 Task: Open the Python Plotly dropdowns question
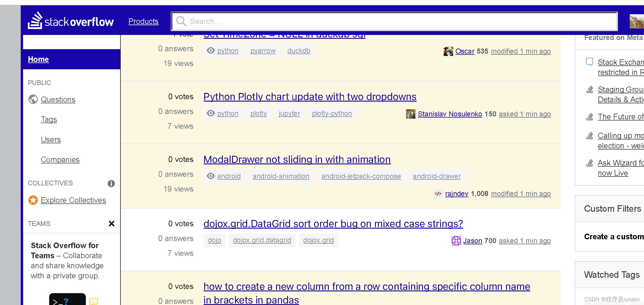coord(310,97)
